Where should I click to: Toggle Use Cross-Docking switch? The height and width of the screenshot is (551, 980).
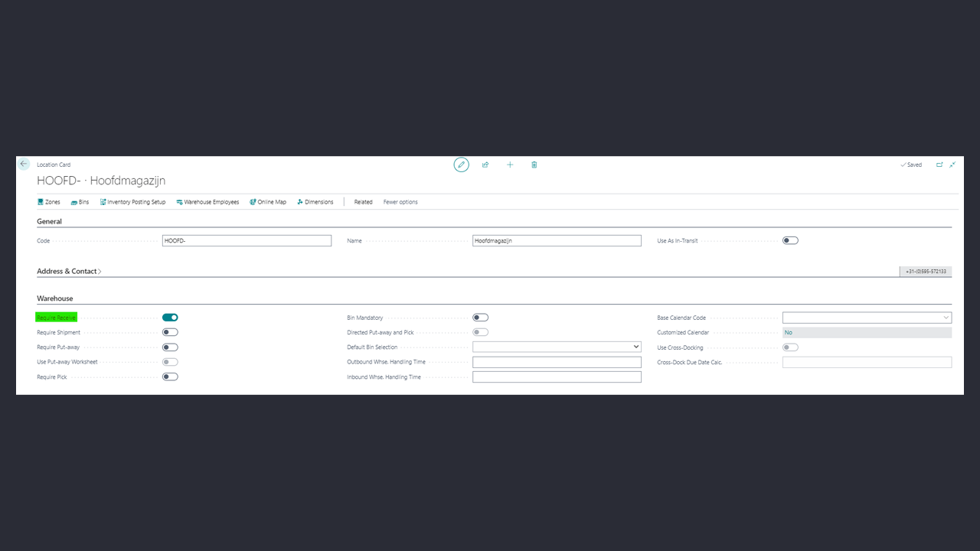[790, 347]
